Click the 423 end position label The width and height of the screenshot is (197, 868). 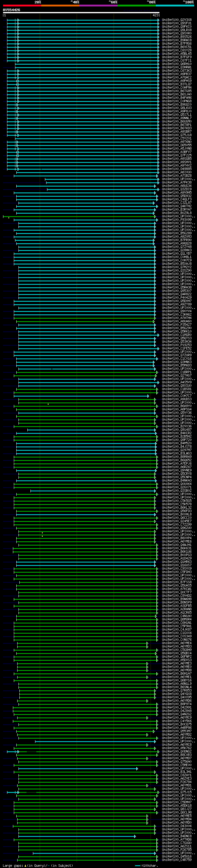point(155,15)
